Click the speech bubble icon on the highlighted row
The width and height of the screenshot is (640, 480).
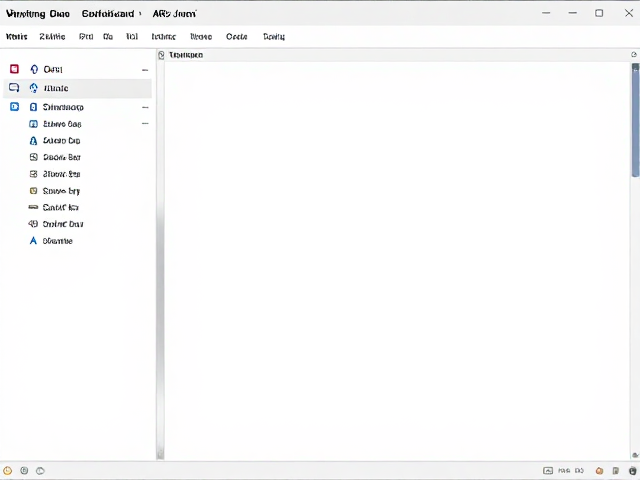point(14,87)
